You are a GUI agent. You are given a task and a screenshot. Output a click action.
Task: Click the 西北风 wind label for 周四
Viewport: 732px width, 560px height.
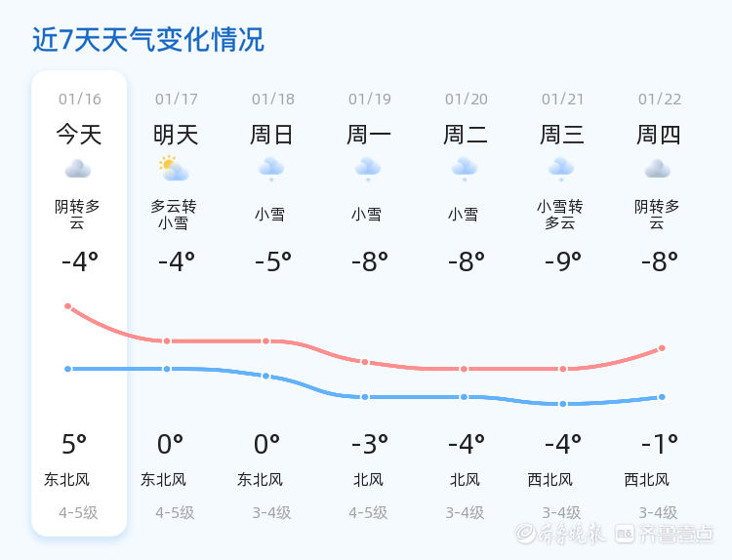[x=647, y=480]
